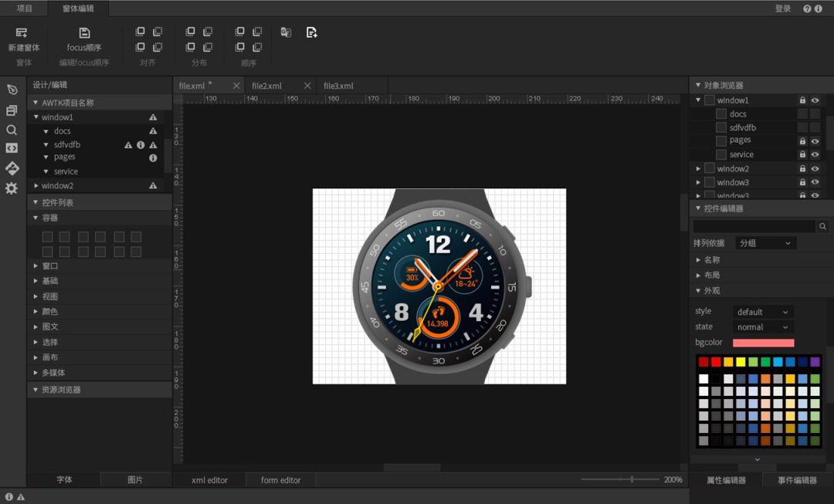
Task: Switch to the file3.xml tab
Action: coord(338,86)
